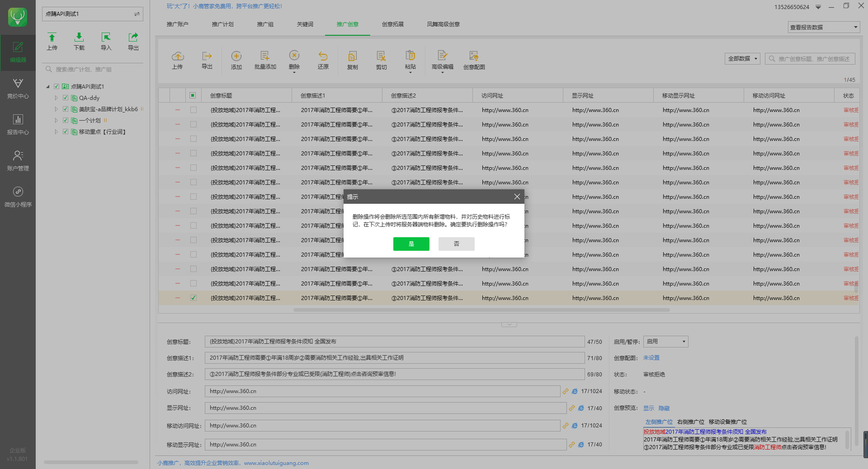Viewport: 868px width, 469px height.
Task: Open the 启用/暂停 dropdown
Action: (665, 342)
